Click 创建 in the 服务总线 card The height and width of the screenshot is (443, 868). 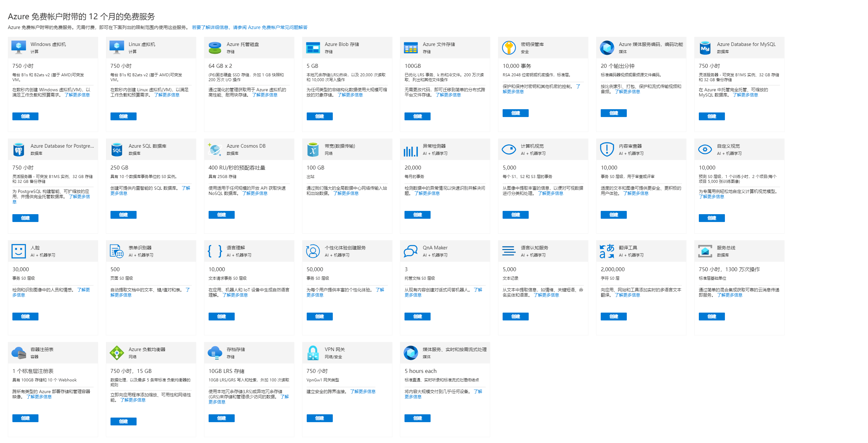coord(712,316)
